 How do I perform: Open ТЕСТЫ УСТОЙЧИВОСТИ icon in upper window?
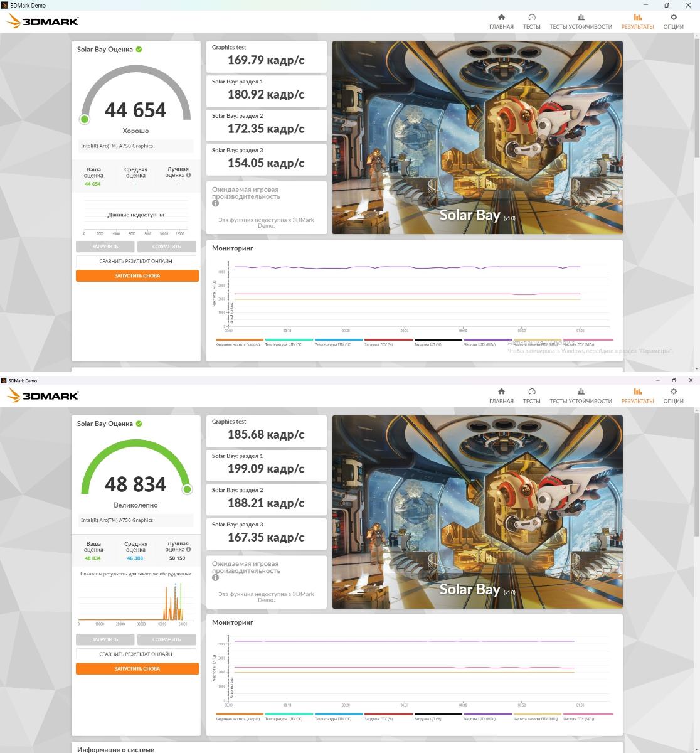pos(581,18)
